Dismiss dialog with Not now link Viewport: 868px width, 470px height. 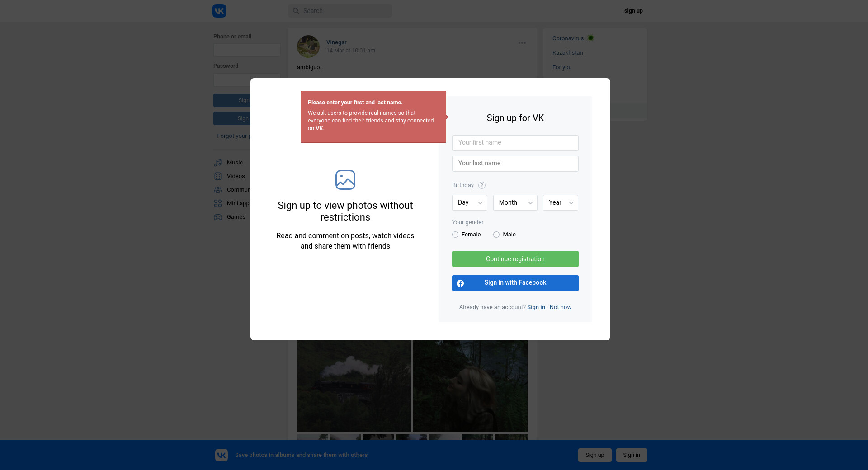(x=560, y=307)
